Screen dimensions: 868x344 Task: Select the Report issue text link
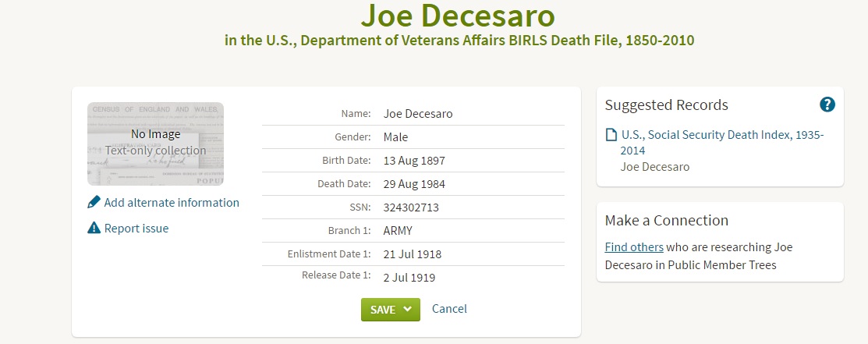pos(136,229)
